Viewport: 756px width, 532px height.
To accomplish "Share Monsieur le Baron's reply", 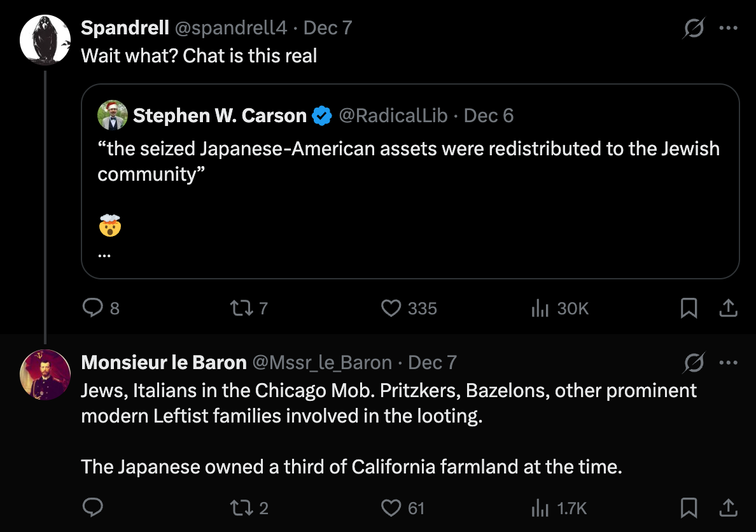I will tap(727, 508).
